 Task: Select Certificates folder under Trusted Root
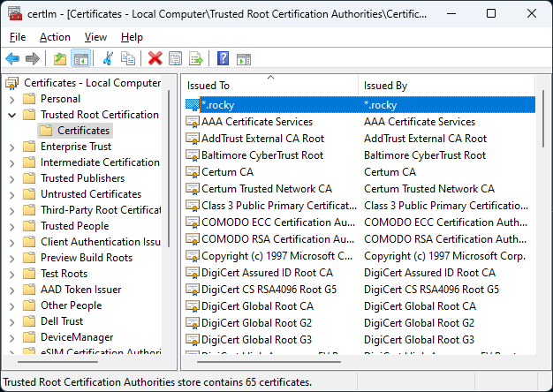pyautogui.click(x=75, y=131)
